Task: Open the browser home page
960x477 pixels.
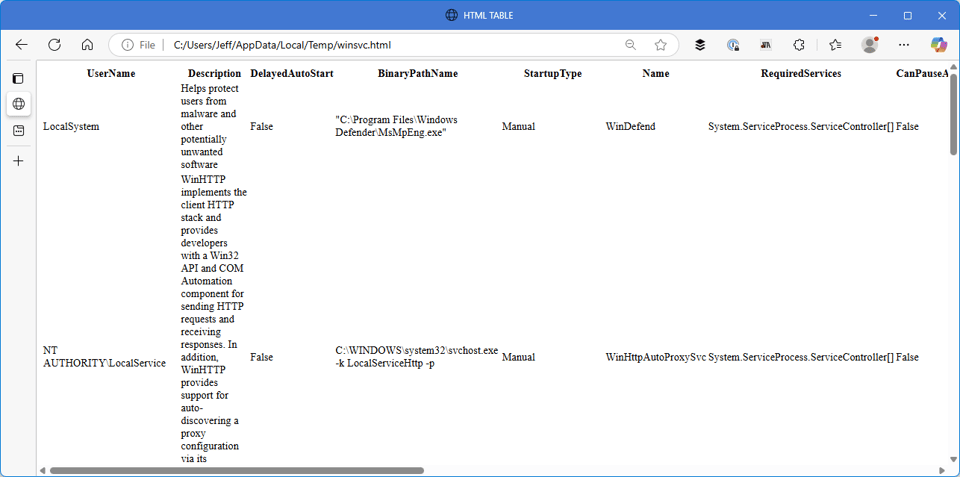Action: (87, 45)
